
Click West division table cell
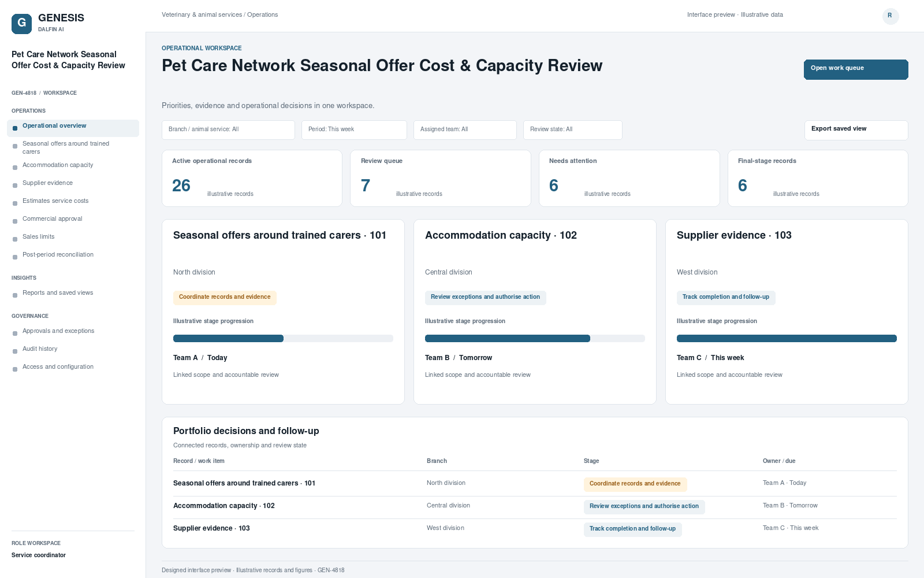[445, 528]
